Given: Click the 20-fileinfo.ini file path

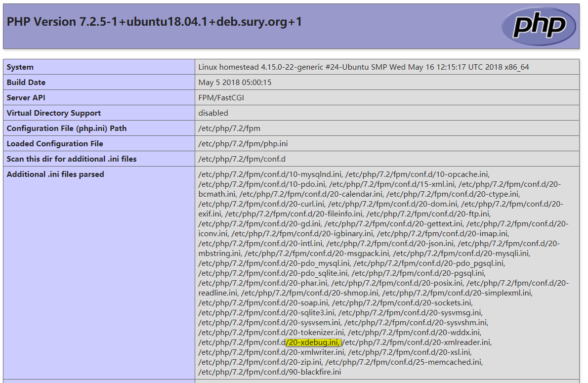Looking at the screenshot, I should [294, 214].
